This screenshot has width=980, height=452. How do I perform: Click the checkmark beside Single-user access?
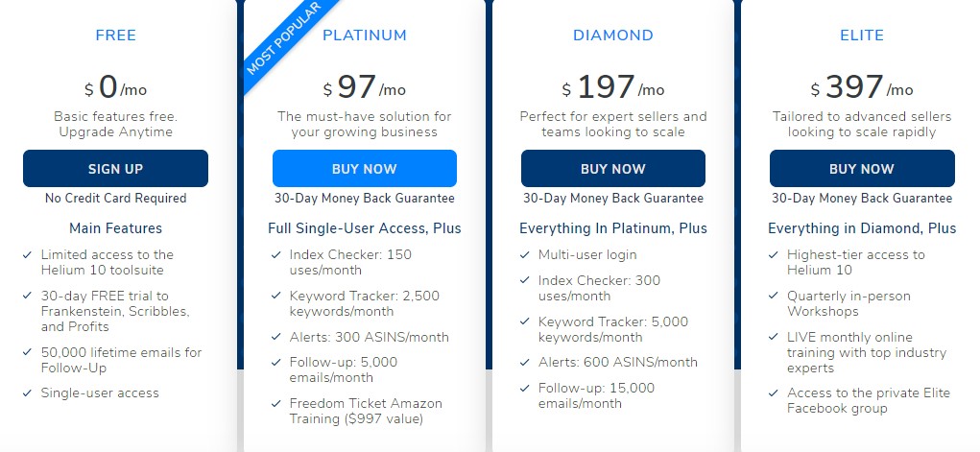(27, 393)
